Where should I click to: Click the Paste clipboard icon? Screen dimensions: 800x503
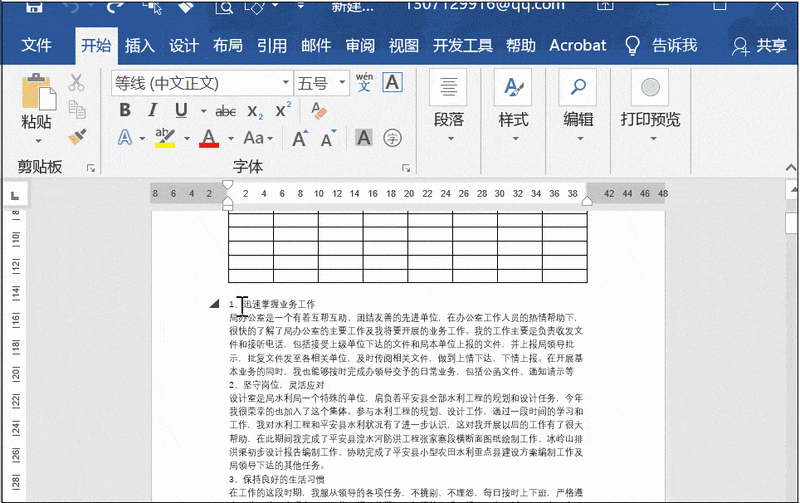click(37, 96)
